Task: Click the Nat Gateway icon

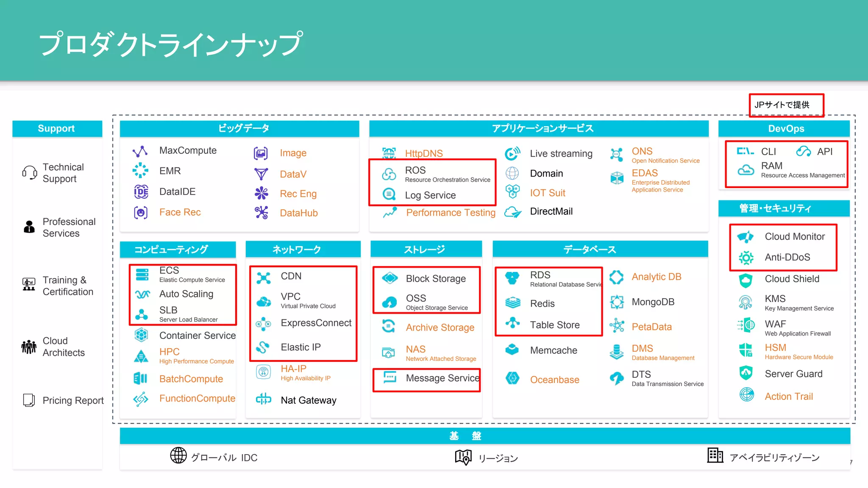Action: click(x=264, y=399)
